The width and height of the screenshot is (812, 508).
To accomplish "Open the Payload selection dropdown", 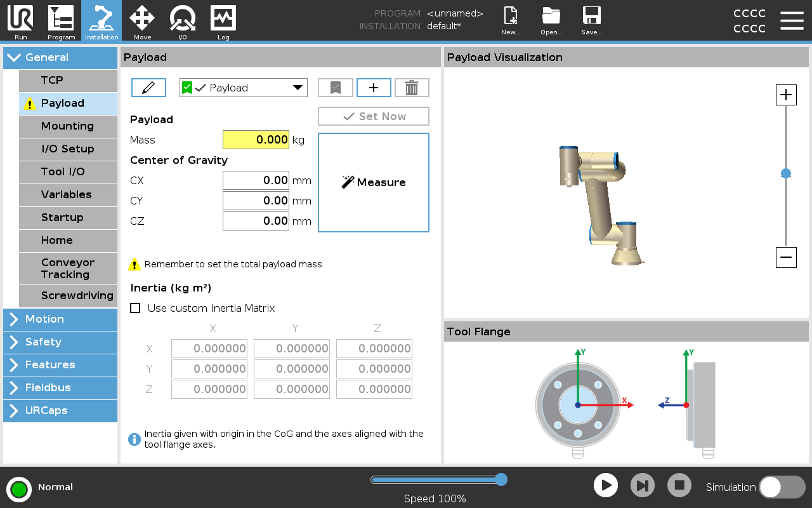I will (x=244, y=88).
